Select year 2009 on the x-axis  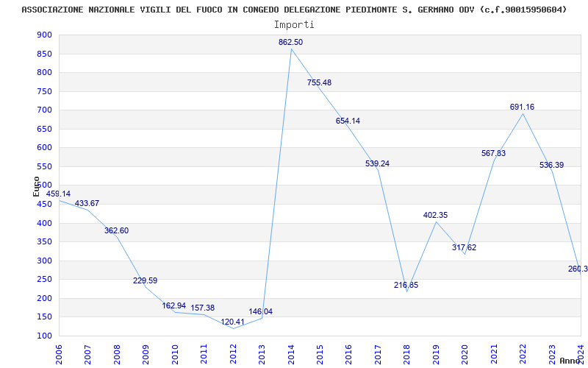click(146, 354)
